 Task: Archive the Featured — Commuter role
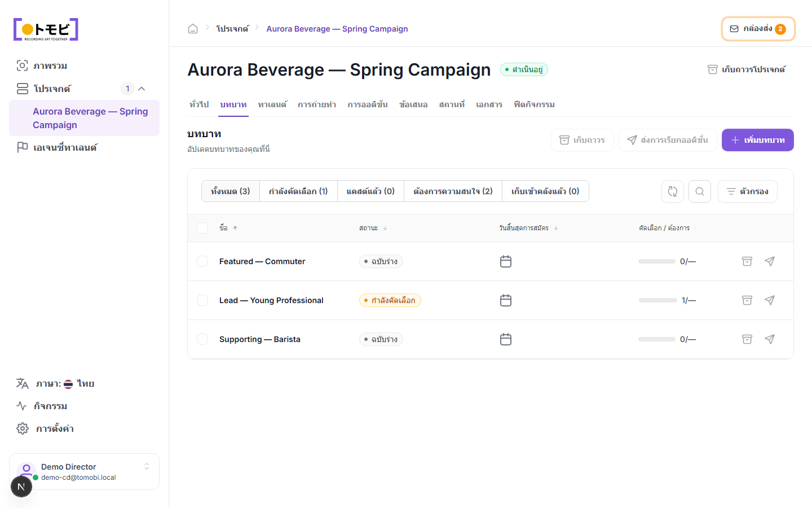pyautogui.click(x=747, y=261)
